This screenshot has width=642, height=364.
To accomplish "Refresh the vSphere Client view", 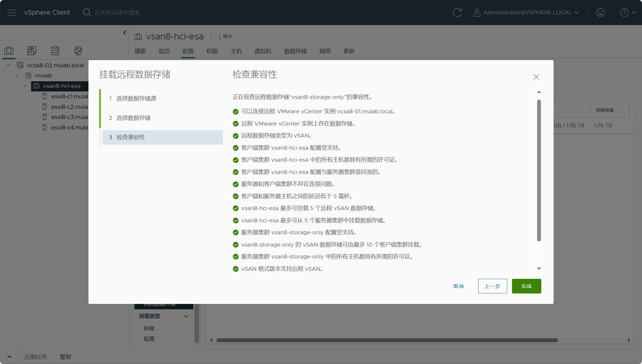I will (x=457, y=13).
